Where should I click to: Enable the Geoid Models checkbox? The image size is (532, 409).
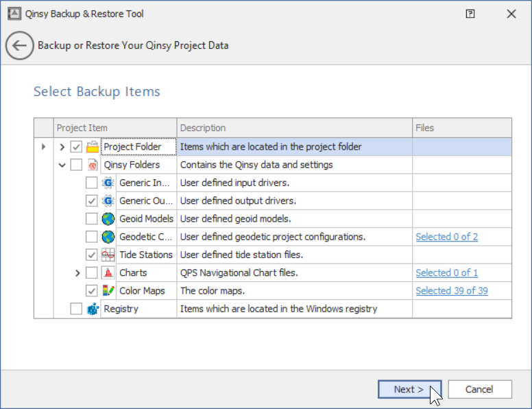pos(91,219)
